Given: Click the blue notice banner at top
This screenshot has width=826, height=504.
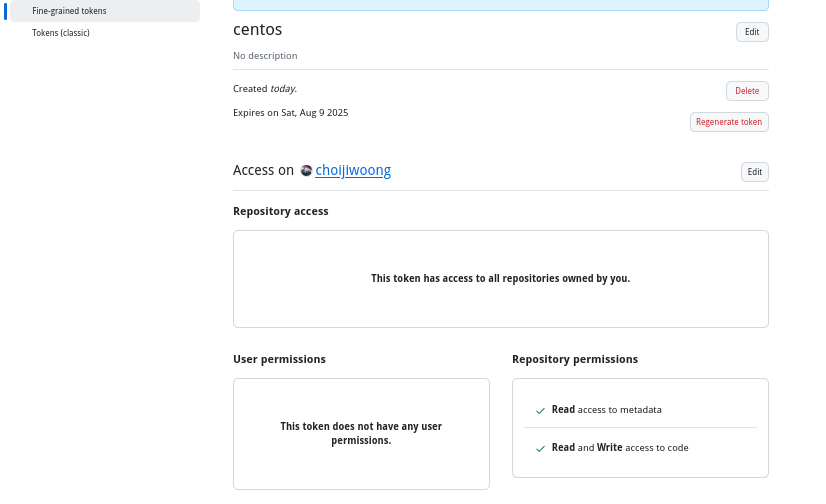Looking at the screenshot, I should (500, 5).
